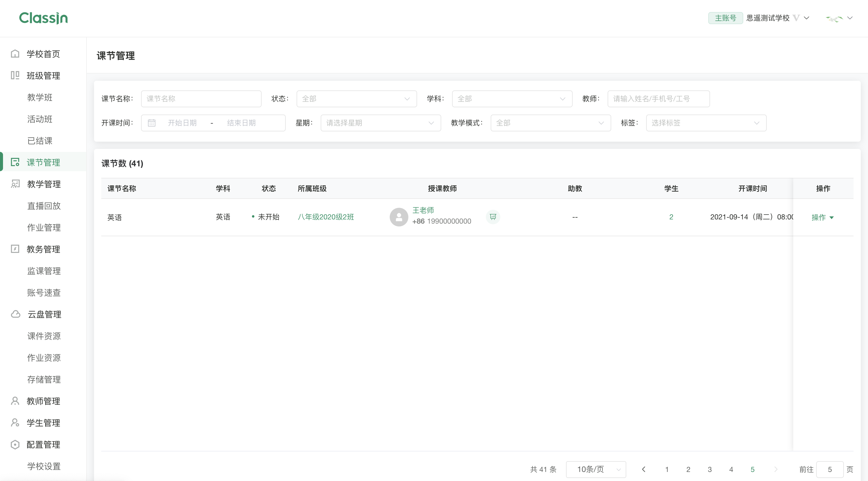Open 直播回放 submenu item

43,206
